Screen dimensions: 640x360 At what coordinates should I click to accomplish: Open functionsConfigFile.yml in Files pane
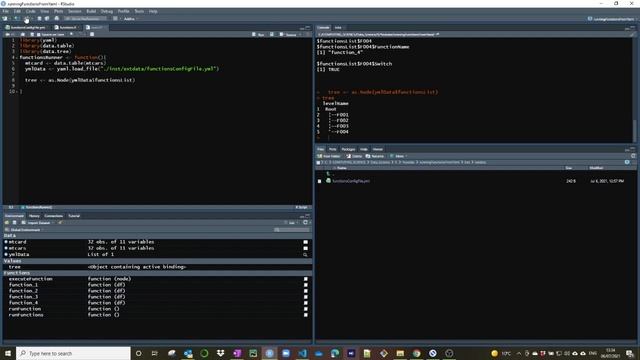pos(351,181)
